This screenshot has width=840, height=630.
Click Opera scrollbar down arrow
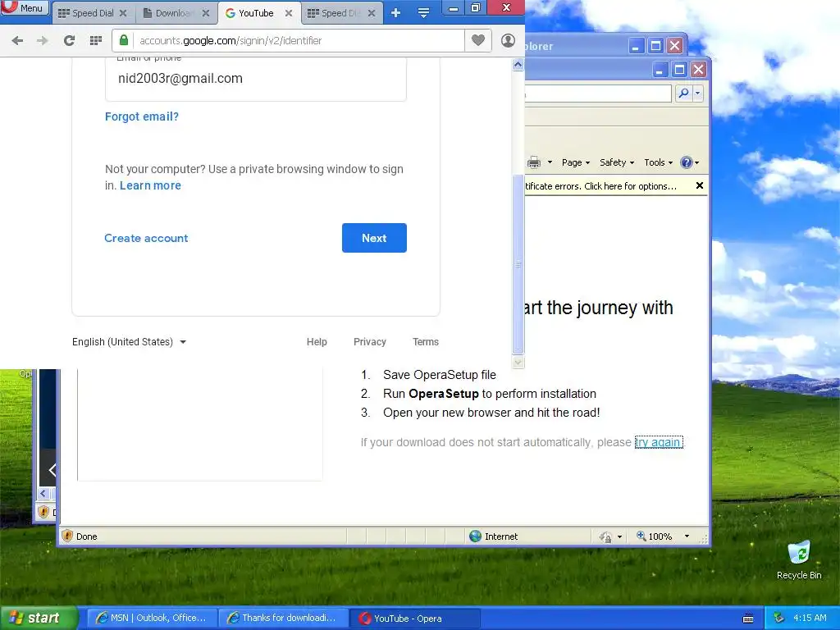pyautogui.click(x=518, y=362)
